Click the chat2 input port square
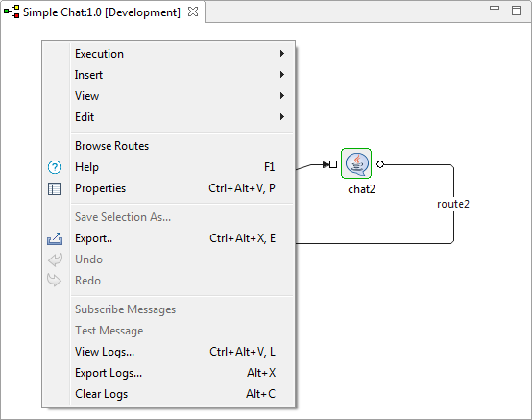This screenshot has height=420, width=532. pyautogui.click(x=333, y=164)
